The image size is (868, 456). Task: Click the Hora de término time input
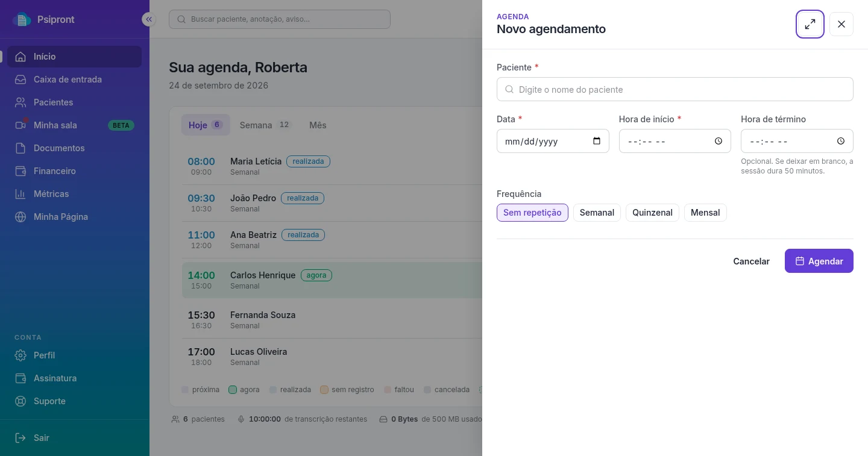coord(797,141)
